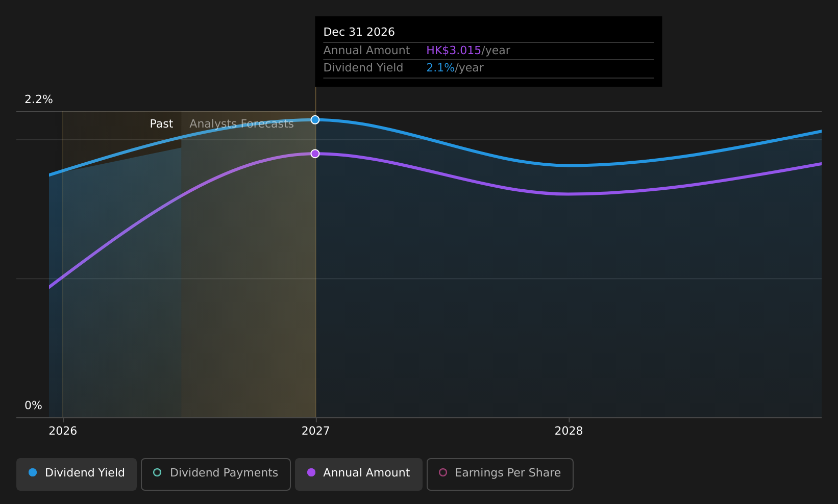Click the 2027 x-axis label
The width and height of the screenshot is (838, 504).
316,431
